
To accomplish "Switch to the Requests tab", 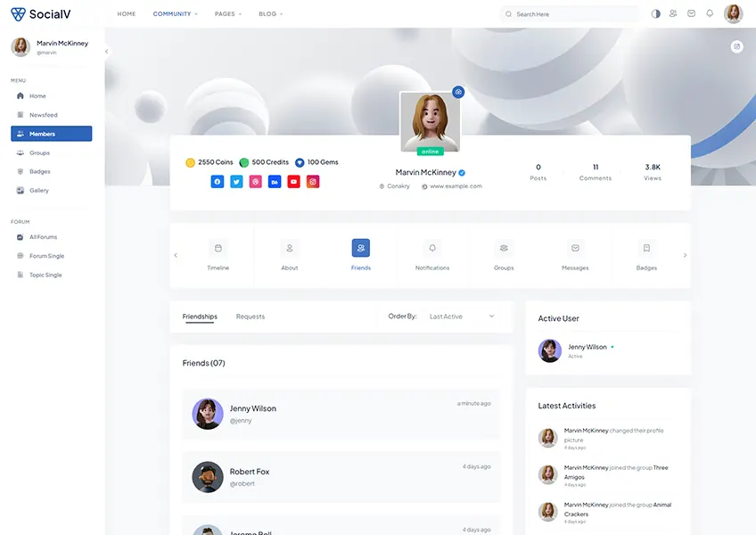I will coord(251,316).
